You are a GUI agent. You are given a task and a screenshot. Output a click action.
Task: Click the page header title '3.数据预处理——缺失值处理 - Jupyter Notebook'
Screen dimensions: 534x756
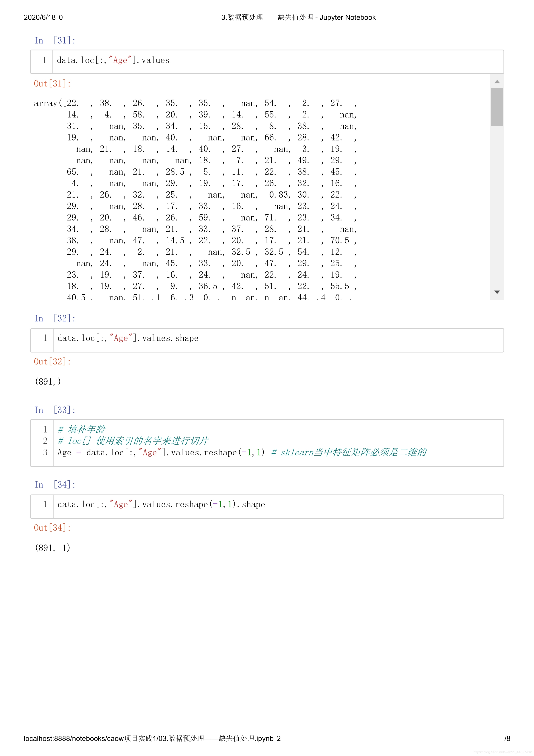[x=298, y=17]
